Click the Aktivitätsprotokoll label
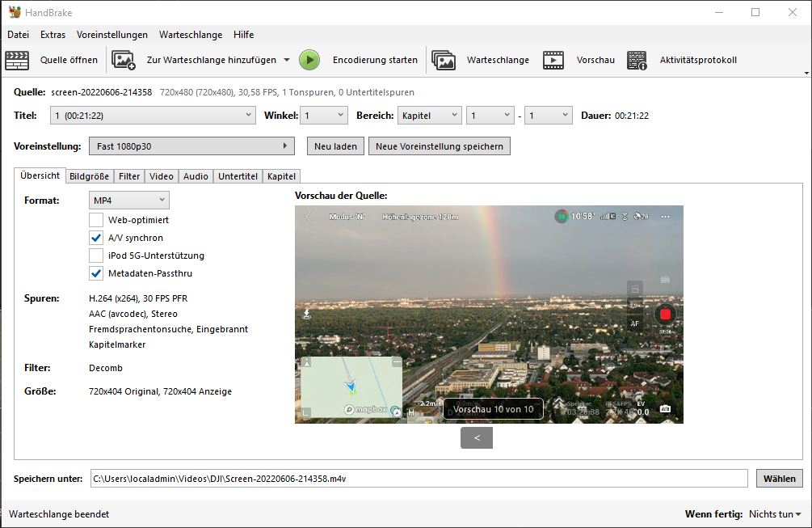 pyautogui.click(x=698, y=60)
